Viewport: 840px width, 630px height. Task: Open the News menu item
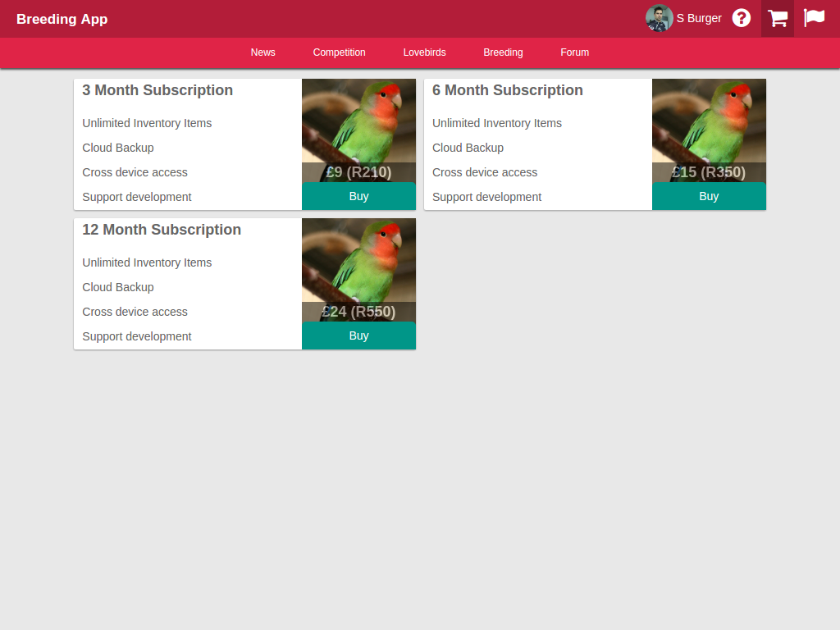coord(263,52)
